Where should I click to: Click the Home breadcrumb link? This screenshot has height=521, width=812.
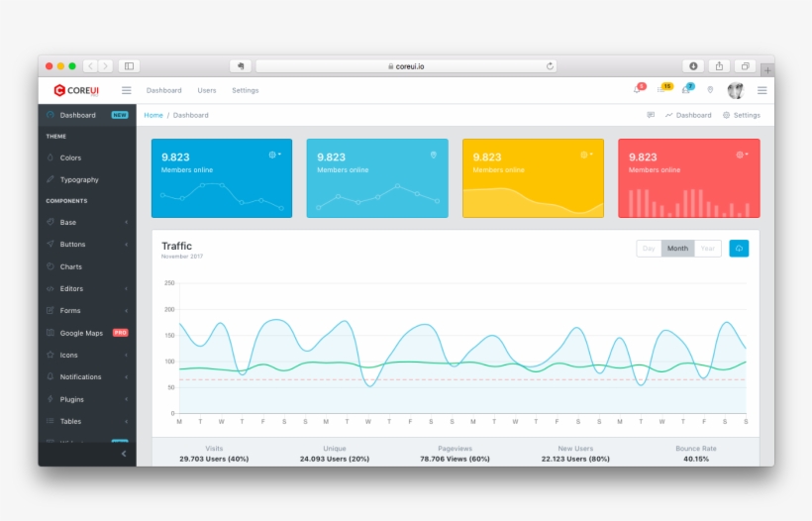153,115
